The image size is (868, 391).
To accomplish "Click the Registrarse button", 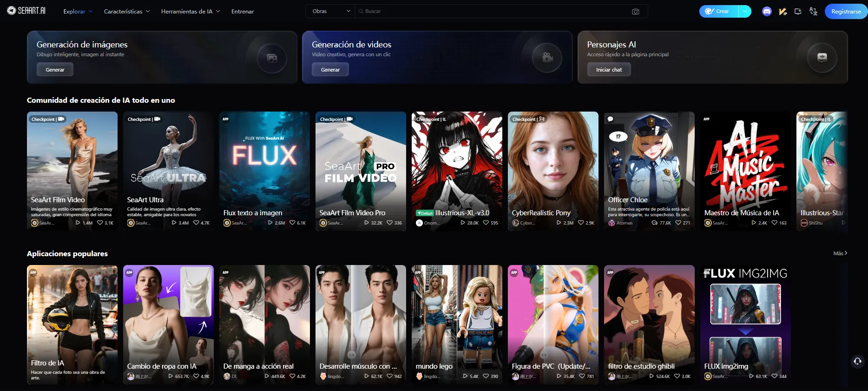I will (846, 12).
